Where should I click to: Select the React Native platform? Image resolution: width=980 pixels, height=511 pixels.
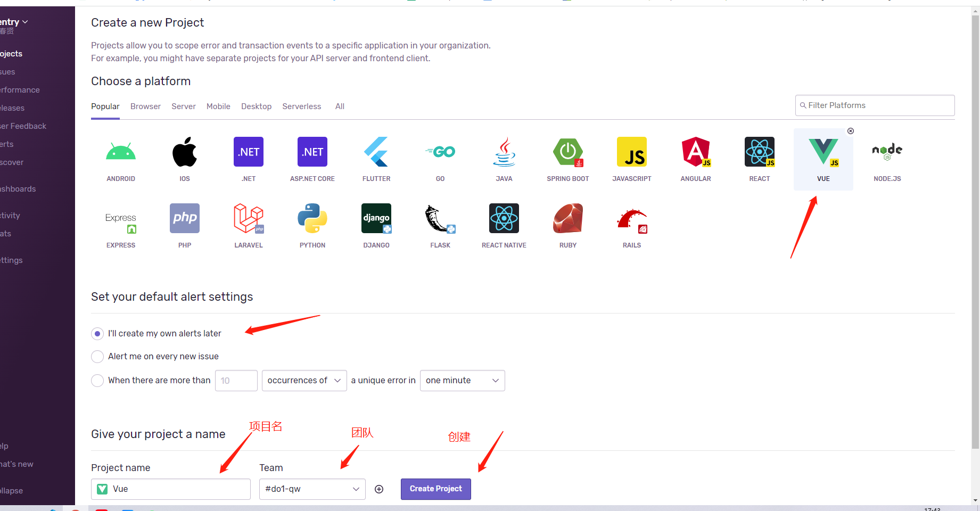[504, 218]
